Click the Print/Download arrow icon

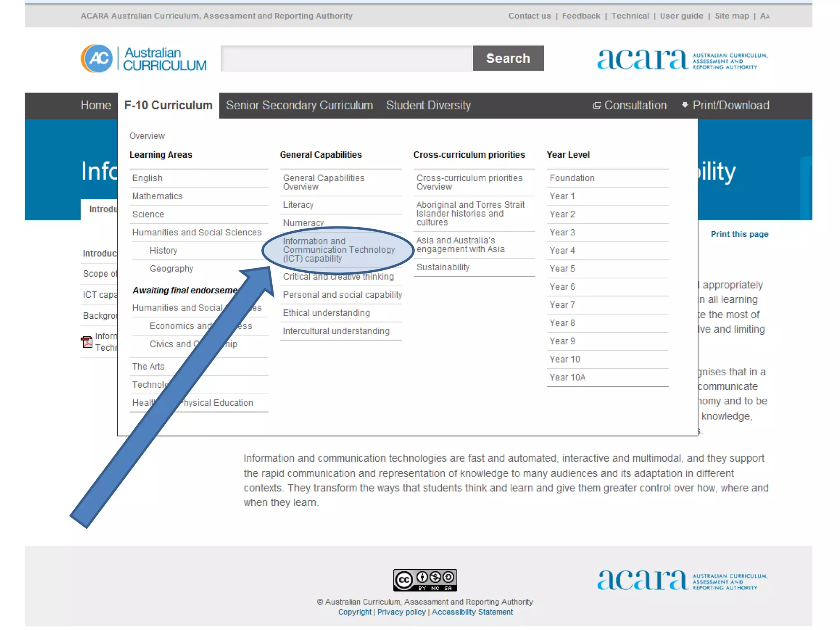(685, 105)
